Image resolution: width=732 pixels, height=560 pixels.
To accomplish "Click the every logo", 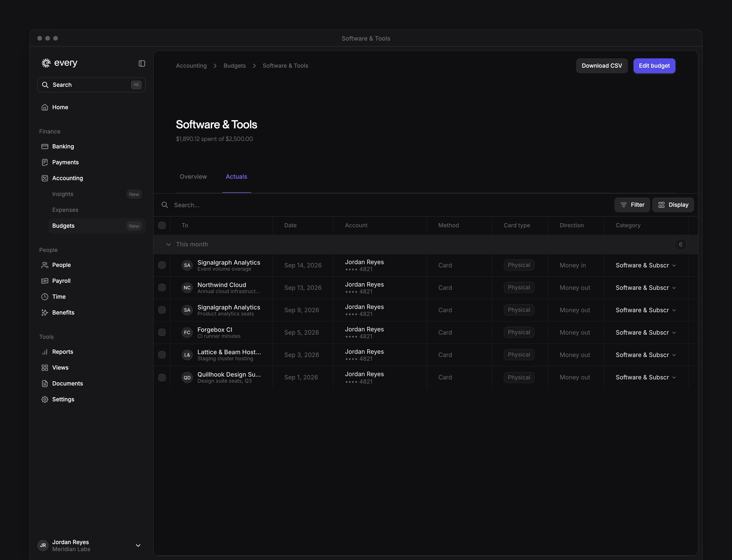I will pyautogui.click(x=59, y=63).
